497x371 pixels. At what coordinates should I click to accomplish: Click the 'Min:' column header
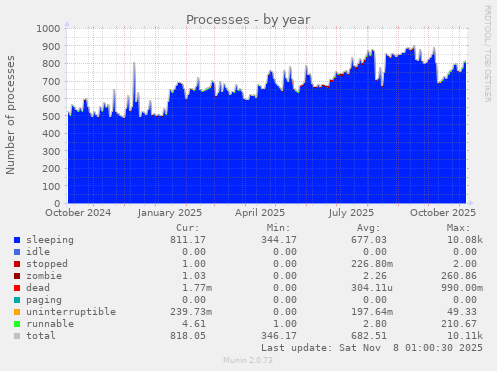pyautogui.click(x=278, y=228)
